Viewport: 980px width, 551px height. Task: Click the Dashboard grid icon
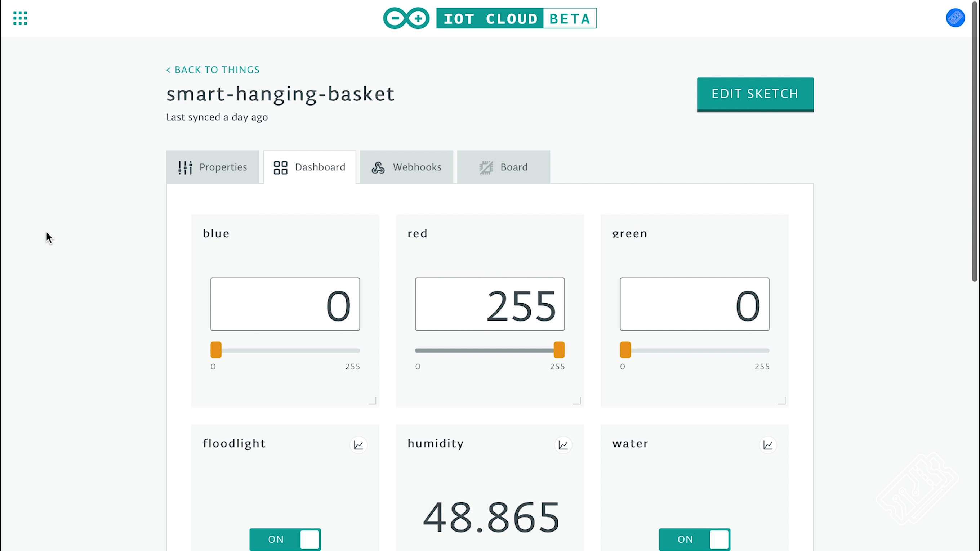280,167
